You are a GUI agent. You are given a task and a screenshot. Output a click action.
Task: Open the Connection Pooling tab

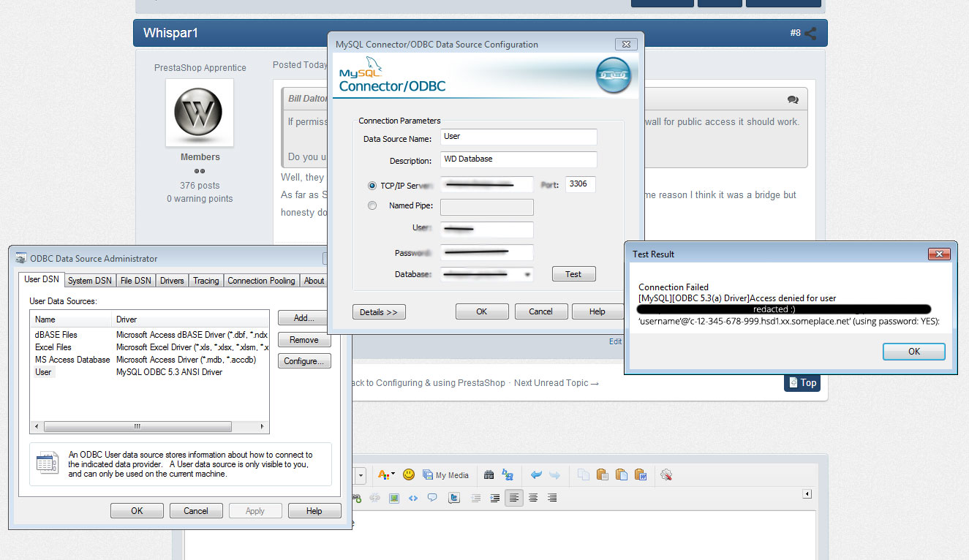coord(262,281)
